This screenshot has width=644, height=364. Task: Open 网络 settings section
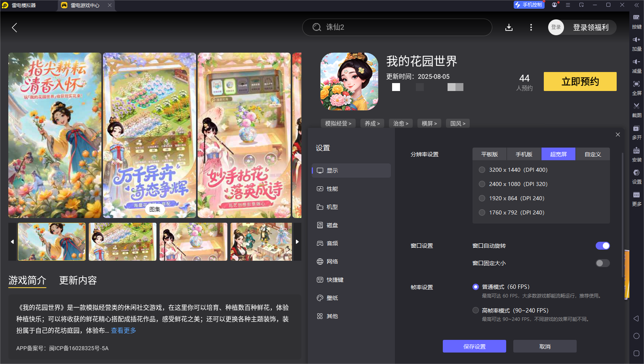click(351, 262)
